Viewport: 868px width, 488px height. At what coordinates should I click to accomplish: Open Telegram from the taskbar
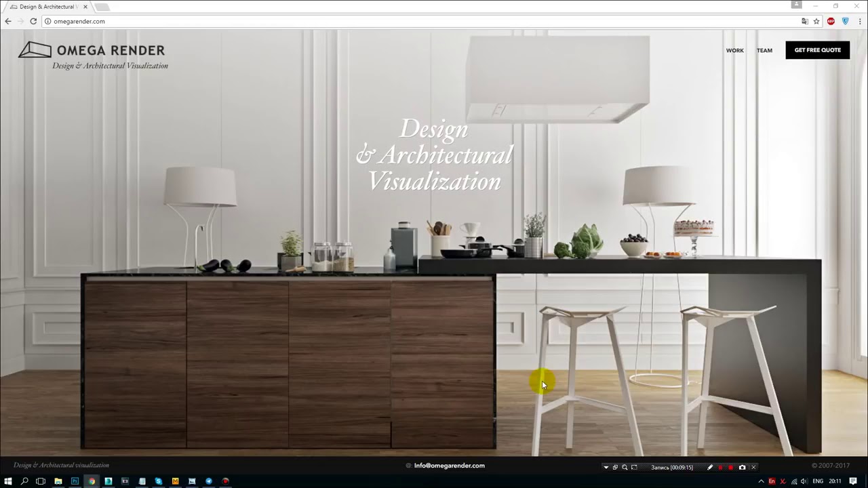pyautogui.click(x=209, y=481)
